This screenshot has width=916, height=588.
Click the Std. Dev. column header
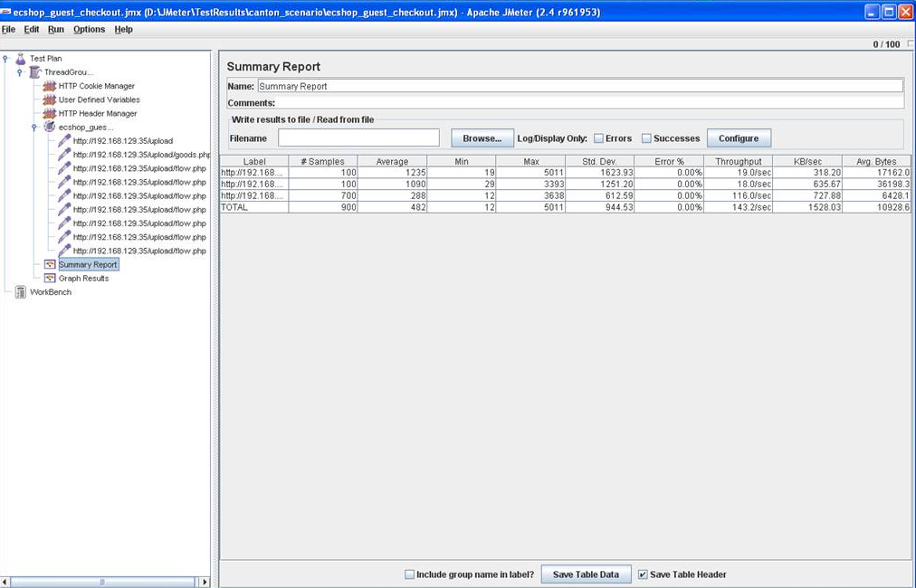[x=600, y=161]
